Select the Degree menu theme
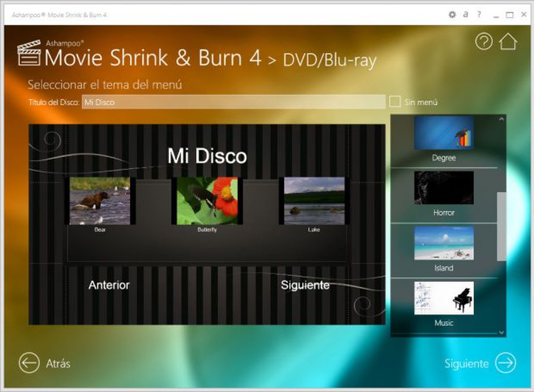The image size is (534, 392). tap(444, 133)
